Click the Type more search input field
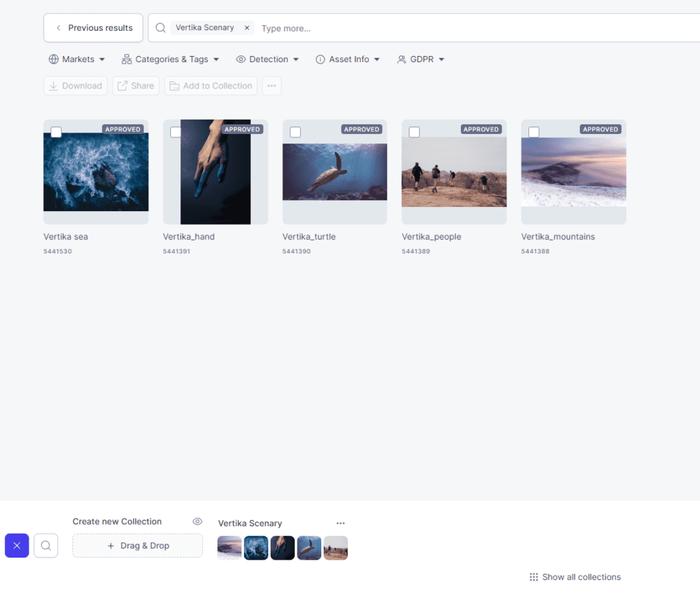Image resolution: width=700 pixels, height=589 pixels. pos(410,28)
